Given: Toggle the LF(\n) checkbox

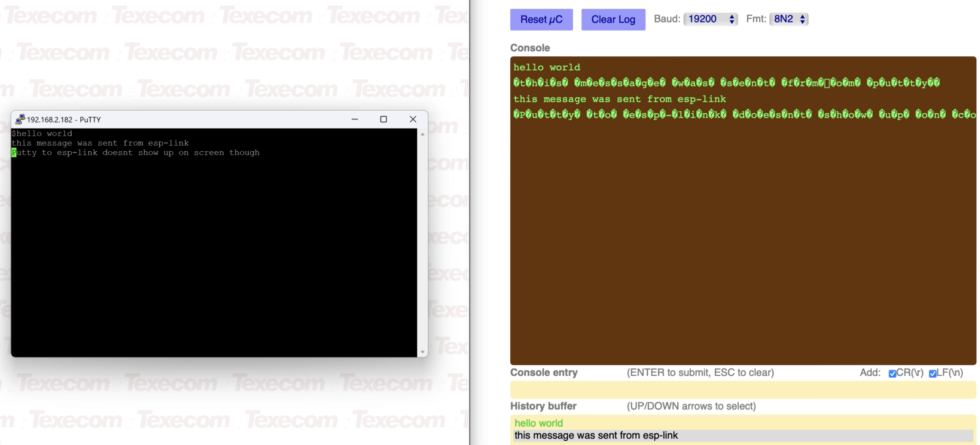Looking at the screenshot, I should 933,373.
